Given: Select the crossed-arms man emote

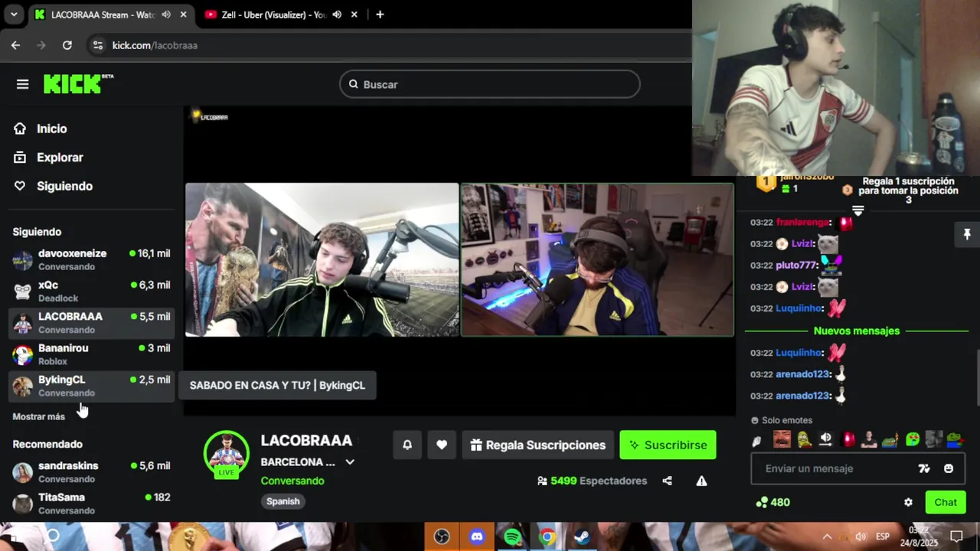Looking at the screenshot, I should pyautogui.click(x=869, y=439).
